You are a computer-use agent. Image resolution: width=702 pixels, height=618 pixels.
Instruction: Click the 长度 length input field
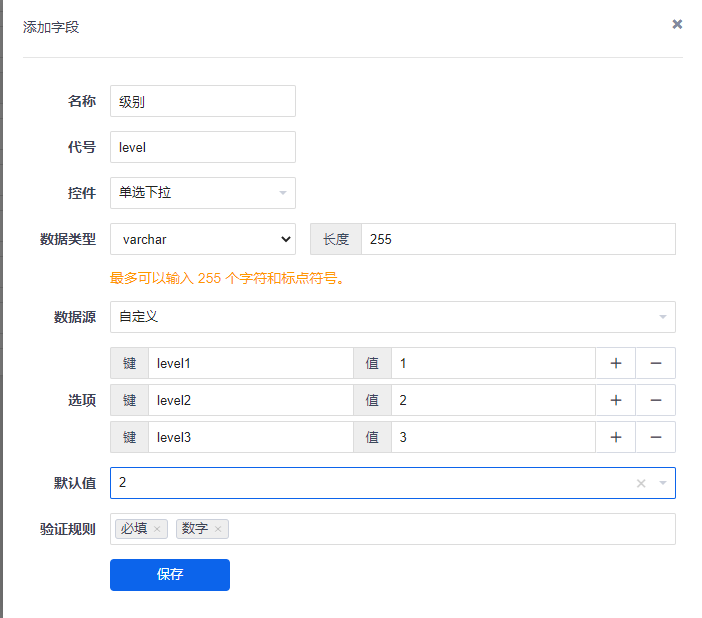coord(517,239)
